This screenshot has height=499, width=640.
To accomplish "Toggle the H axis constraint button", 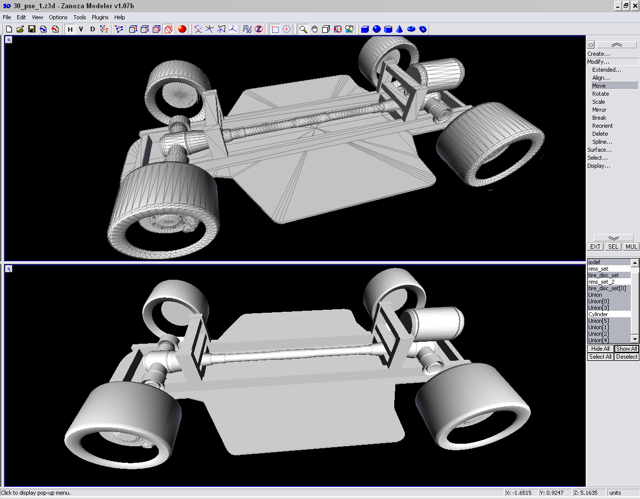I will [x=69, y=29].
